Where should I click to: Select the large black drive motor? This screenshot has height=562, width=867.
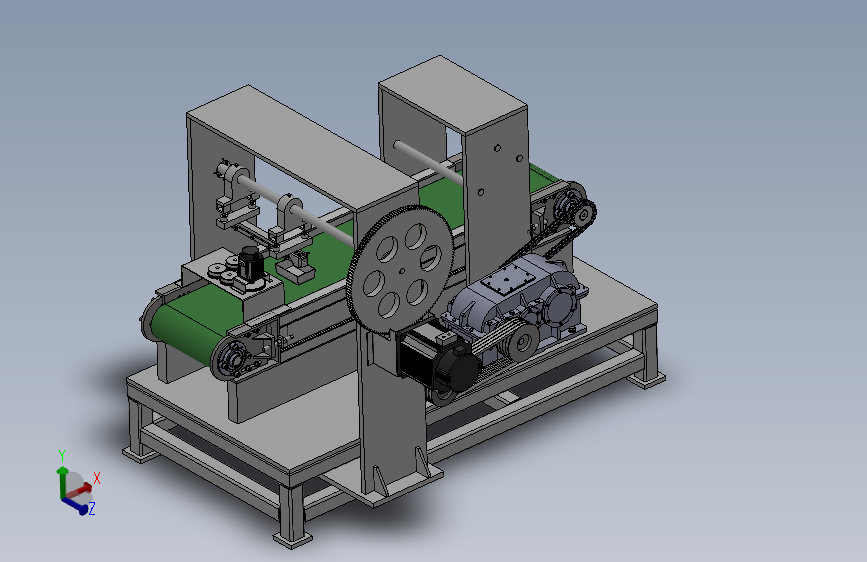click(x=438, y=357)
